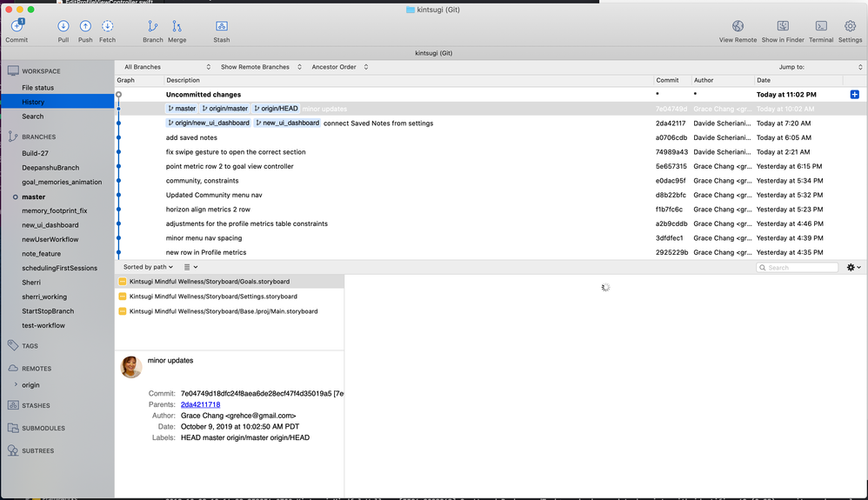Screen dimensions: 868x500
Task: Select the Main.storyboard file
Action: tap(230, 311)
